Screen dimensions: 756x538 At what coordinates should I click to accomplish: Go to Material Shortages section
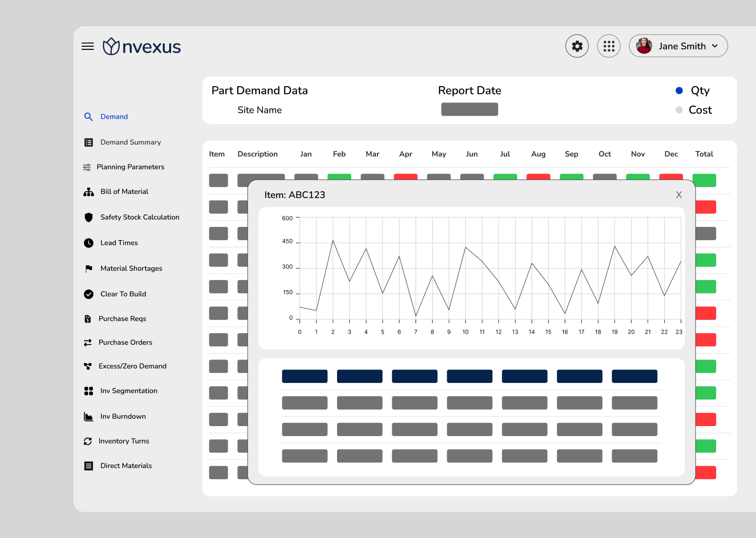point(131,268)
